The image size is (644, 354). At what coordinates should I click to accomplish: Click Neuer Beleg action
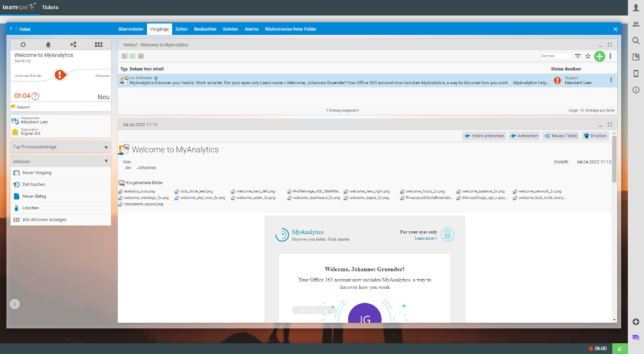pyautogui.click(x=60, y=196)
